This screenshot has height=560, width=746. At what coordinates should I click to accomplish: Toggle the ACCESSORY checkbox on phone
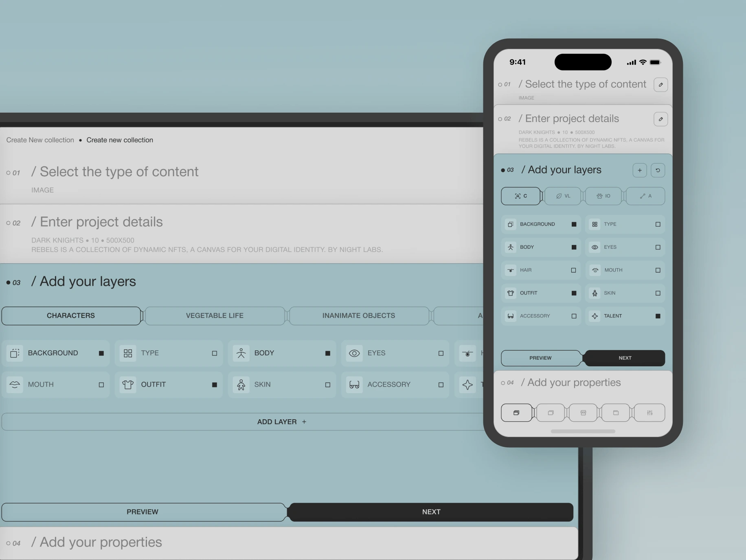pyautogui.click(x=574, y=316)
